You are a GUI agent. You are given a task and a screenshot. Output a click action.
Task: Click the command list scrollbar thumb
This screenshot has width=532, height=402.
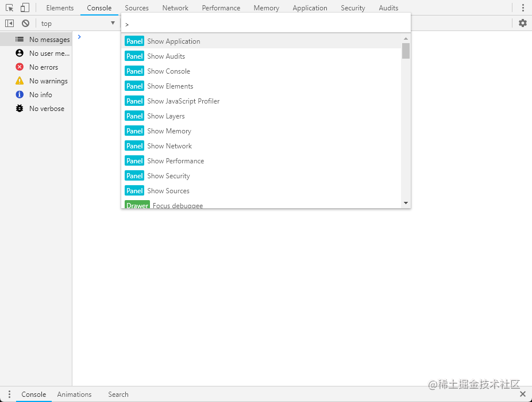[406, 51]
